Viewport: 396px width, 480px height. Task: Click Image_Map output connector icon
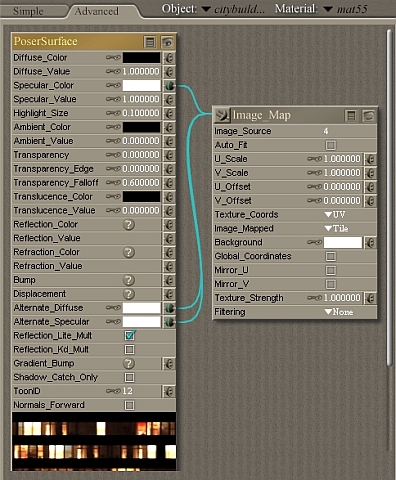coord(221,115)
